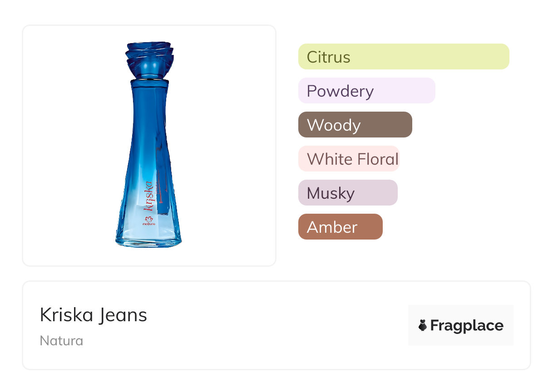Image resolution: width=553 pixels, height=392 pixels.
Task: Choose the Amber accord bar
Action: pos(340,227)
